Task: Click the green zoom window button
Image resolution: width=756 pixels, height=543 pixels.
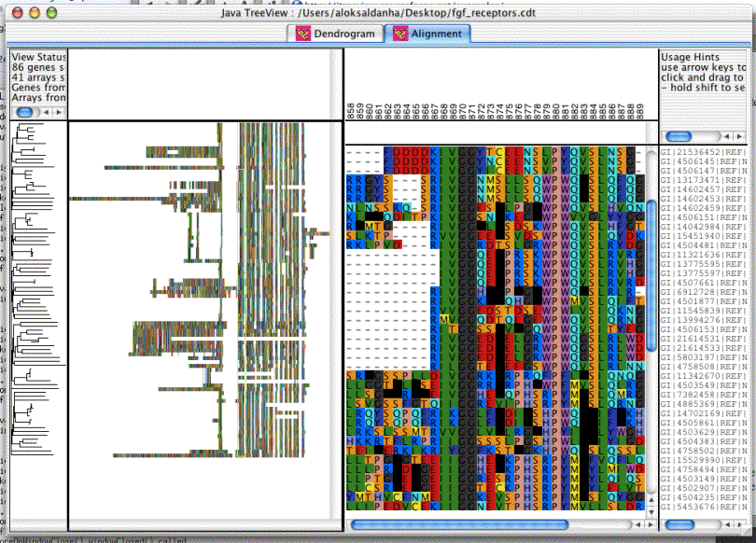Action: pyautogui.click(x=51, y=13)
